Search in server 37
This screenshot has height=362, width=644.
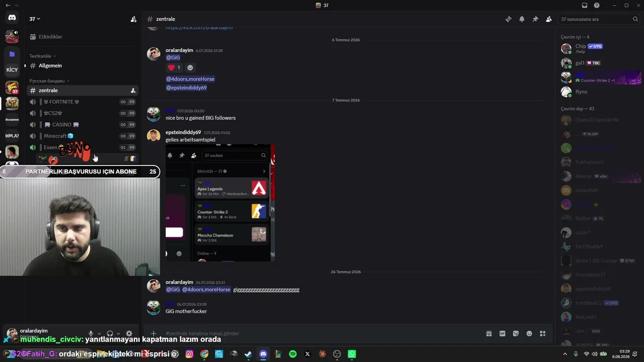599,19
